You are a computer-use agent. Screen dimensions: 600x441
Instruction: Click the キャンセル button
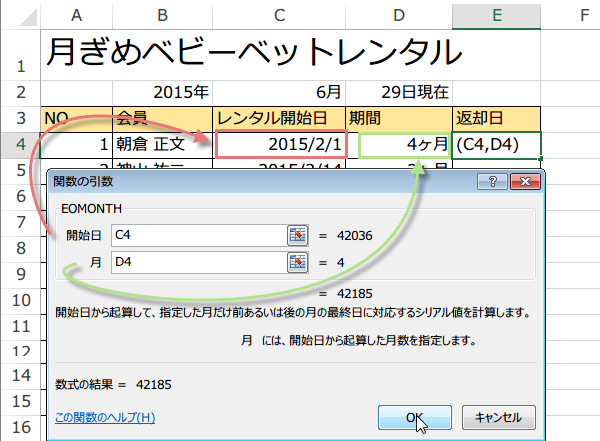click(499, 417)
